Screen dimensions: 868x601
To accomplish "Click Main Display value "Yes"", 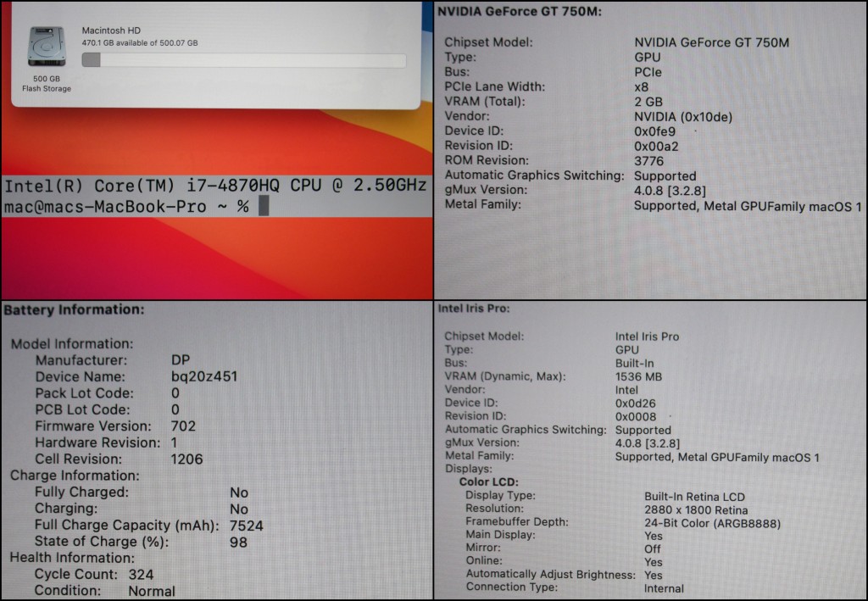I will pyautogui.click(x=654, y=537).
